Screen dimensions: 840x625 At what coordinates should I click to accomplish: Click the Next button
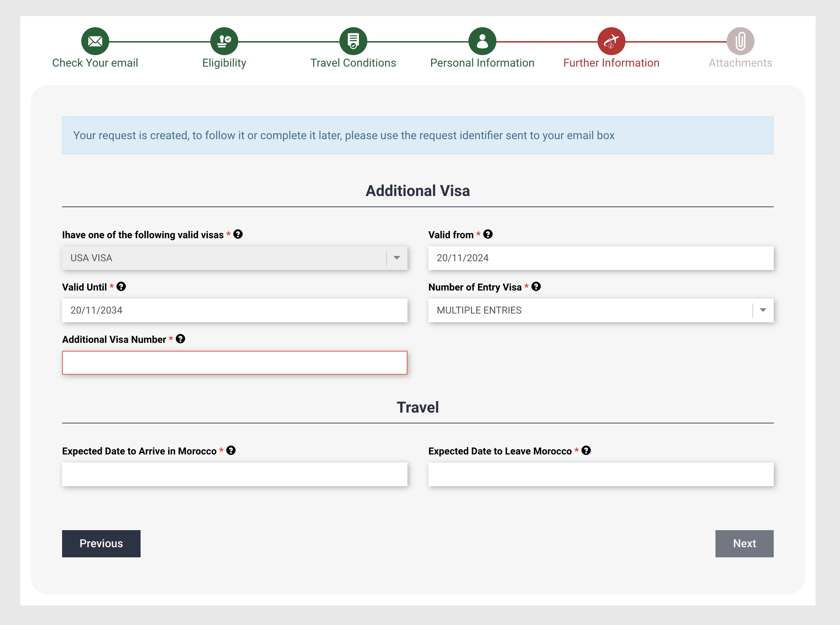(x=744, y=543)
